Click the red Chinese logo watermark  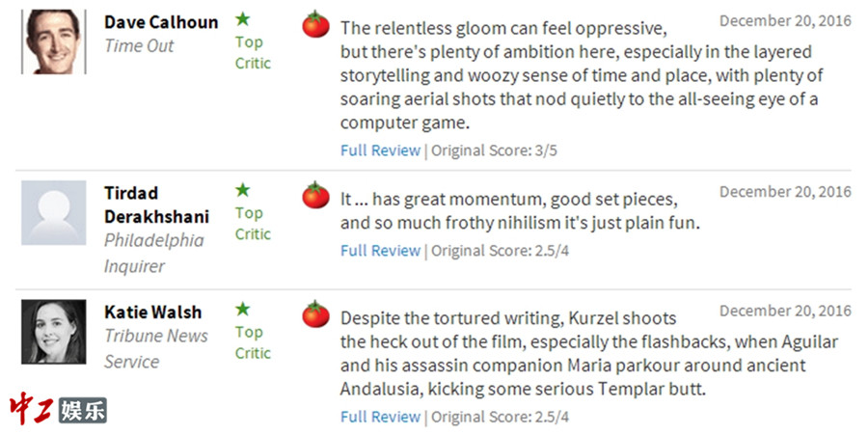point(32,408)
